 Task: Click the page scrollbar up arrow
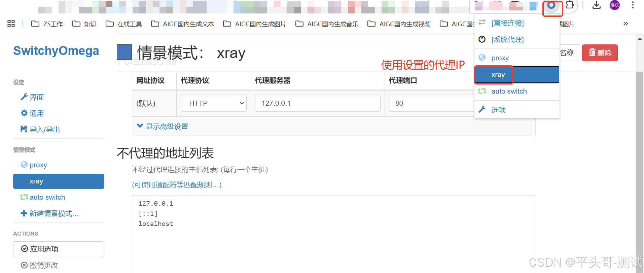click(x=640, y=39)
